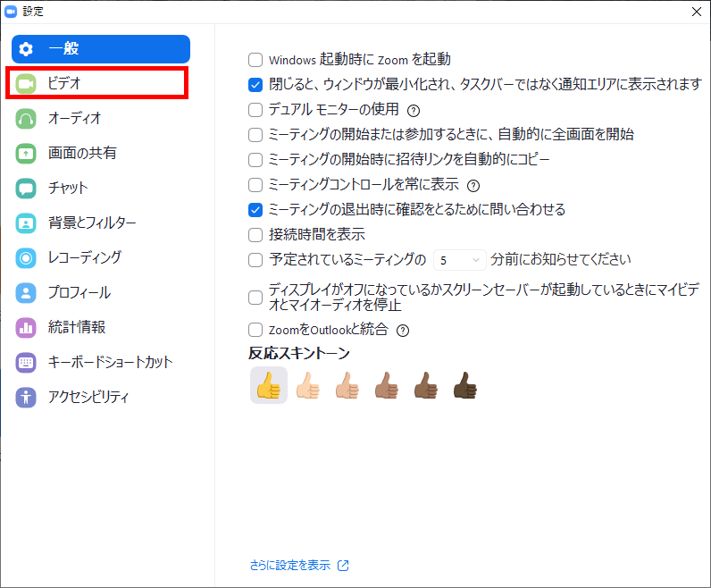
Task: Go to アクセシビリティ settings
Action: tap(101, 398)
